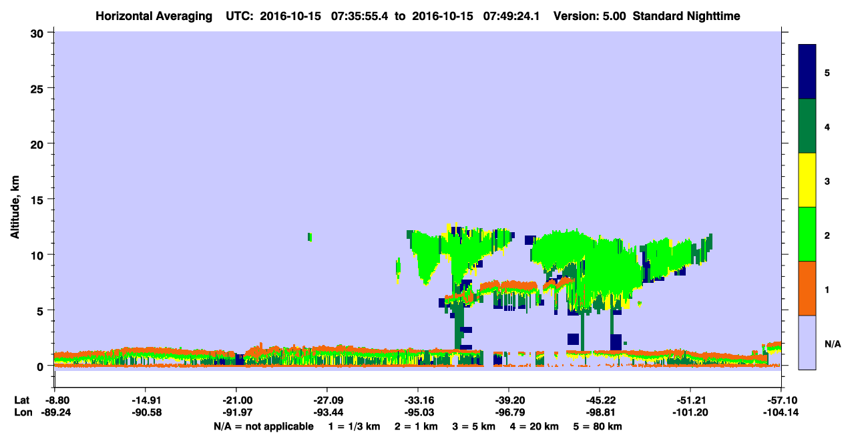
Task: Click the longitude value '-104.14'
Action: point(781,412)
